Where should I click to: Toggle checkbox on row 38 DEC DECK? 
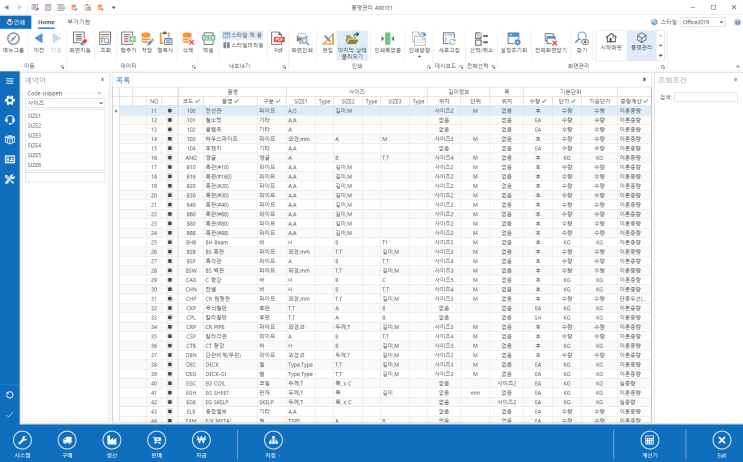170,365
